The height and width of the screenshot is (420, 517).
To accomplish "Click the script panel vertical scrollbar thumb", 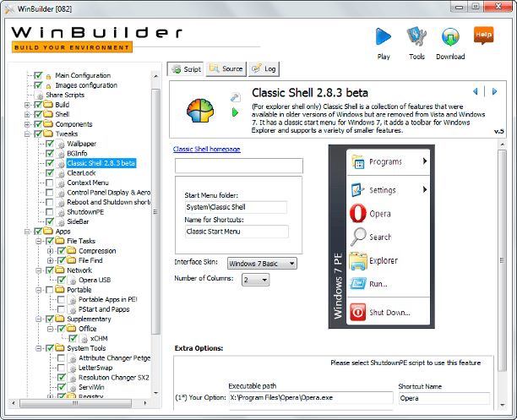I will (502, 260).
